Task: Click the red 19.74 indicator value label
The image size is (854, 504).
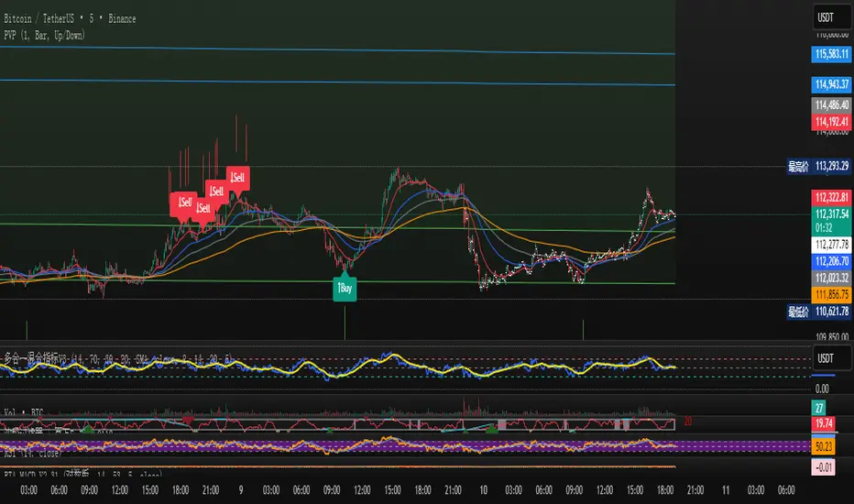Action: tap(824, 423)
